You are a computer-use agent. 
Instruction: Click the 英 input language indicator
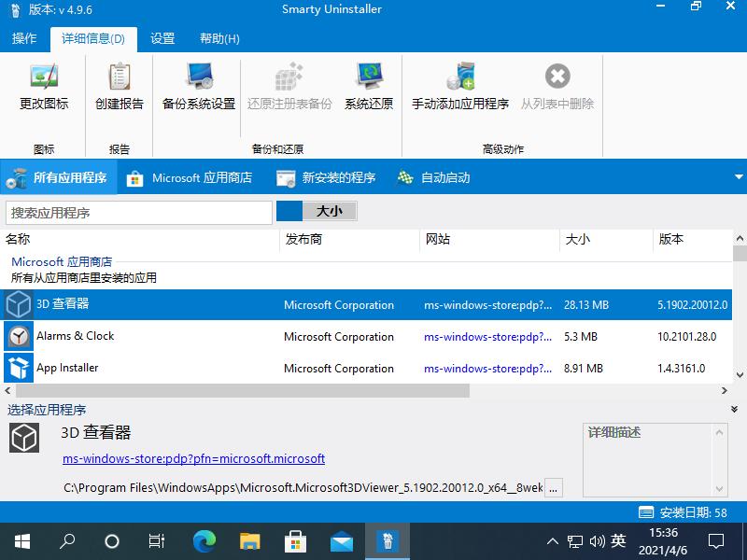pos(618,541)
